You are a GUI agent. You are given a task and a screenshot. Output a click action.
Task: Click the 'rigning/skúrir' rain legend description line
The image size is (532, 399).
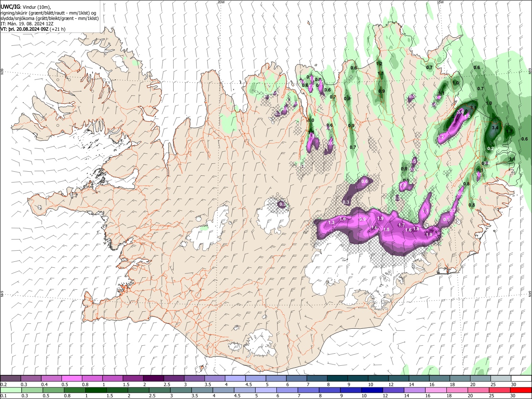48,13
